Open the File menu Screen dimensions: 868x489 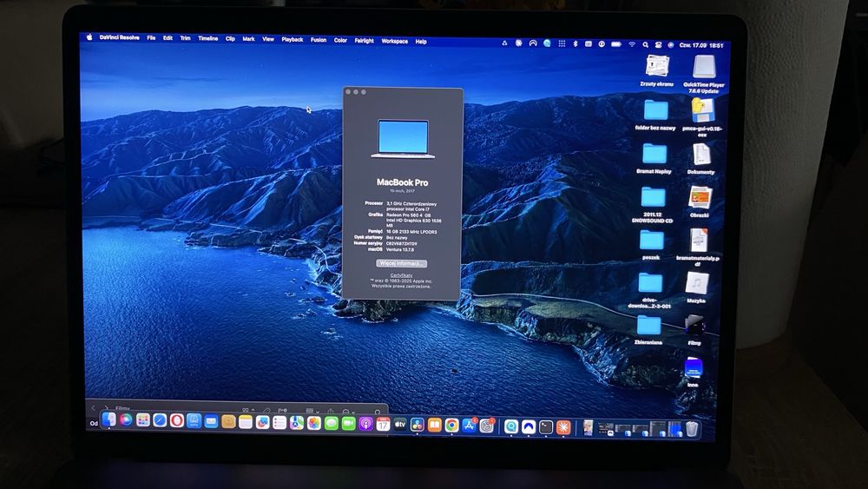click(x=151, y=38)
